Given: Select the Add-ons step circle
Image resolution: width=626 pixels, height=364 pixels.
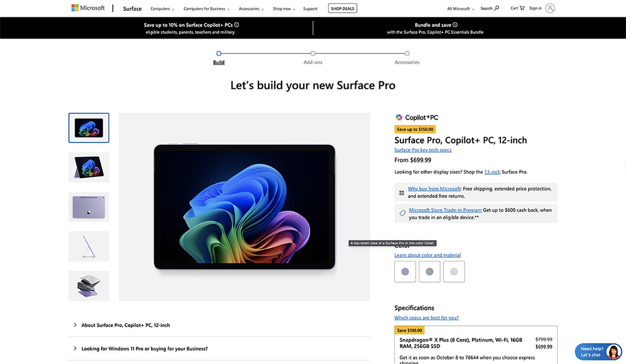Looking at the screenshot, I should tap(313, 54).
